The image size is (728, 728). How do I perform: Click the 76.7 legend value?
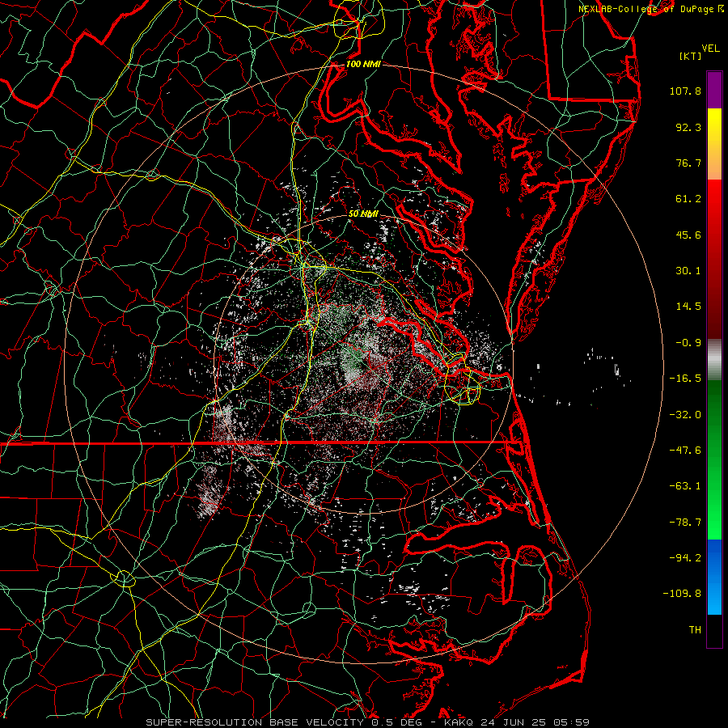click(688, 163)
